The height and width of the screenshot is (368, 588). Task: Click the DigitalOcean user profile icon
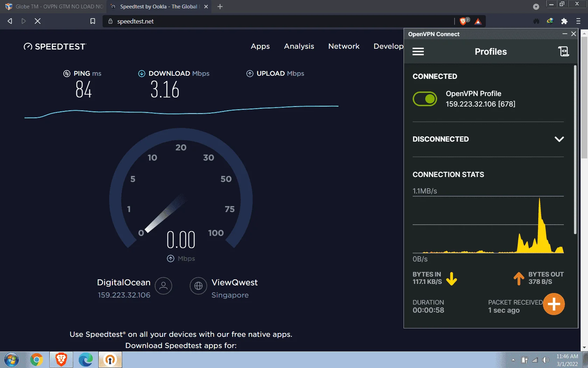pos(163,286)
